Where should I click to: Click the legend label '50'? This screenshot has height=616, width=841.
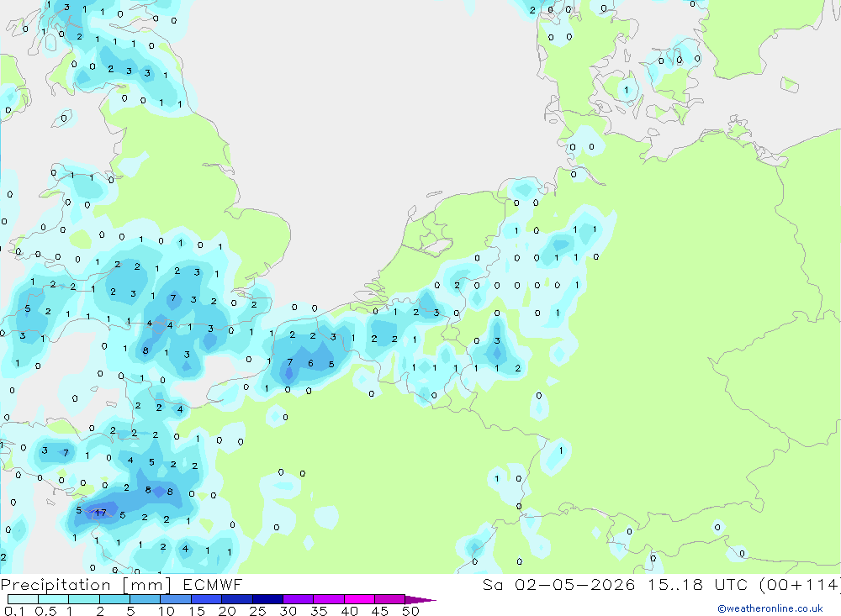[x=410, y=611]
